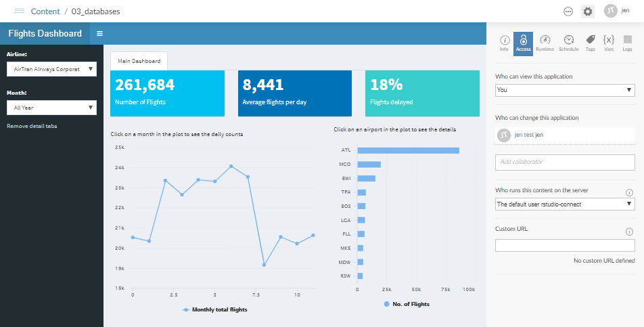The width and height of the screenshot is (644, 327).
Task: Select the Access lock tab
Action: 523,43
